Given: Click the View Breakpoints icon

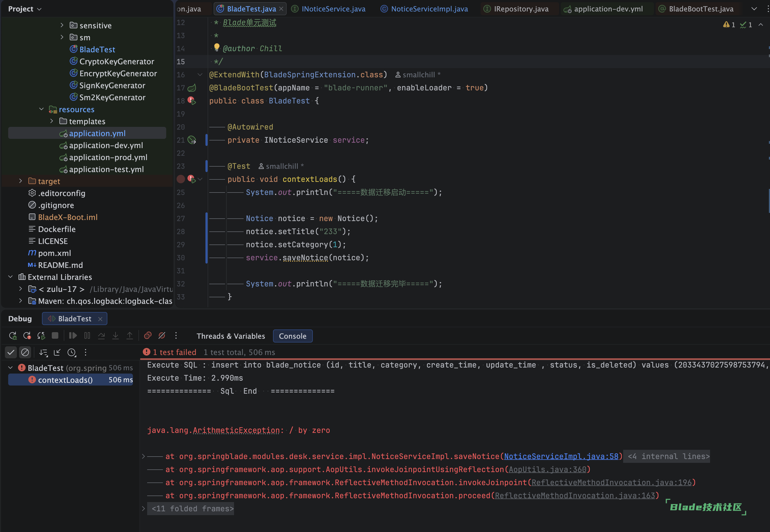Looking at the screenshot, I should (x=147, y=336).
